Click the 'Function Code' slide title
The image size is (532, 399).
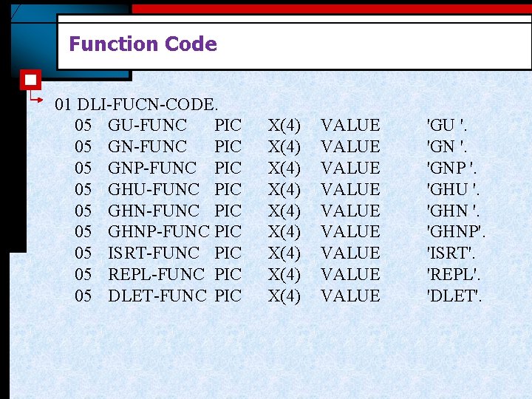coord(143,44)
